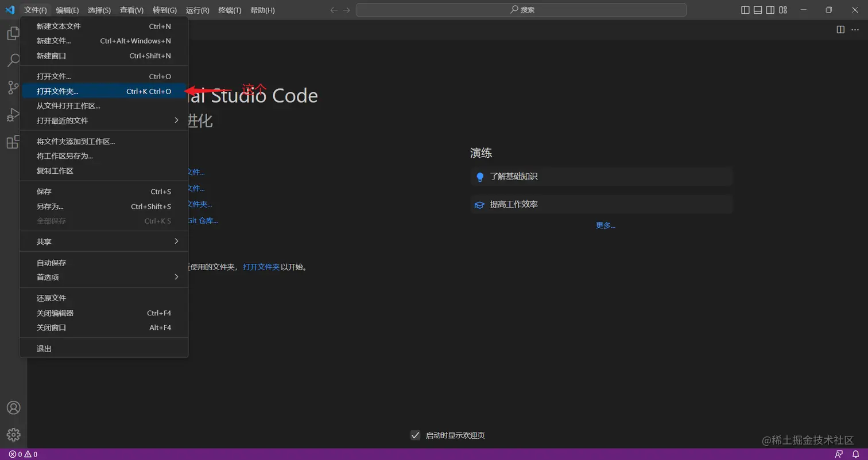Viewport: 868px width, 460px height.
Task: Toggle the primary side bar layout icon
Action: click(x=745, y=10)
